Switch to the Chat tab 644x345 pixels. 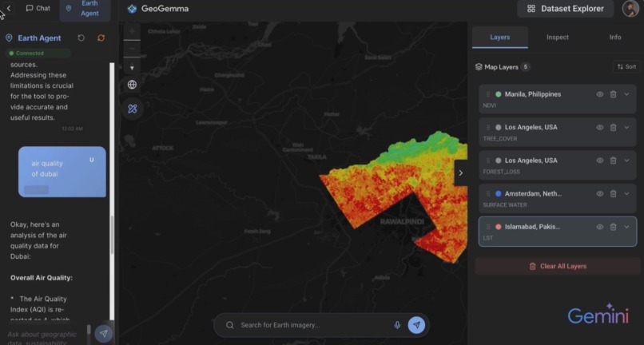click(38, 8)
